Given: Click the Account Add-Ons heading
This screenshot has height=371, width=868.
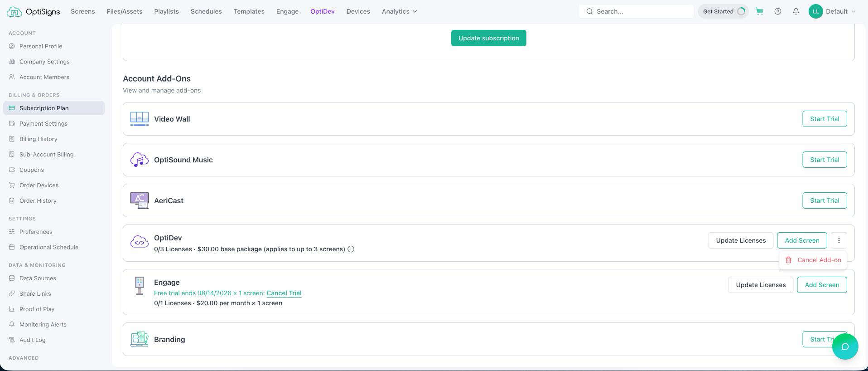Looking at the screenshot, I should pyautogui.click(x=157, y=78).
